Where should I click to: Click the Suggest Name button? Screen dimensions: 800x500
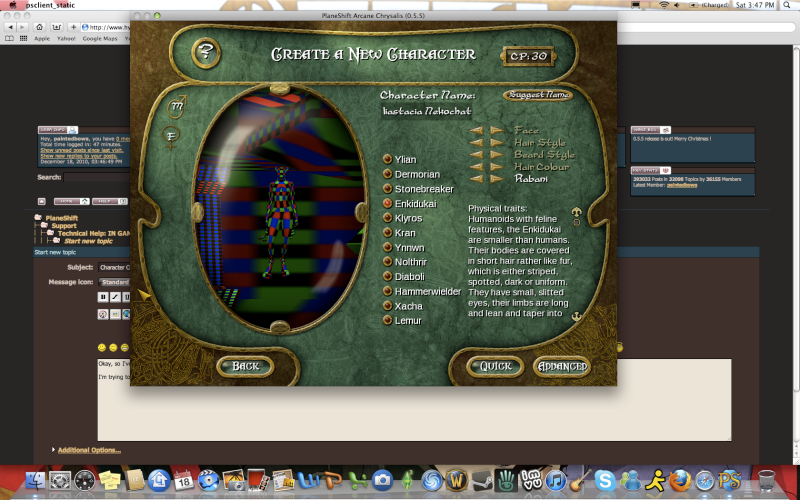coord(538,95)
